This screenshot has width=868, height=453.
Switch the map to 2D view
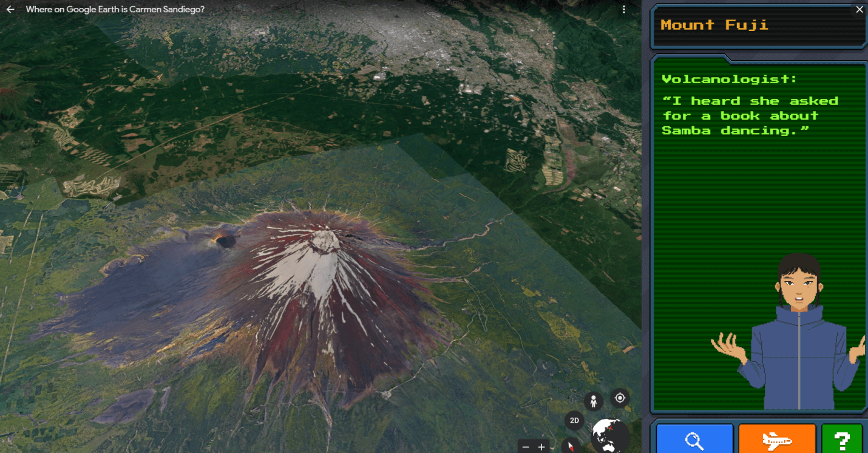[x=574, y=420]
